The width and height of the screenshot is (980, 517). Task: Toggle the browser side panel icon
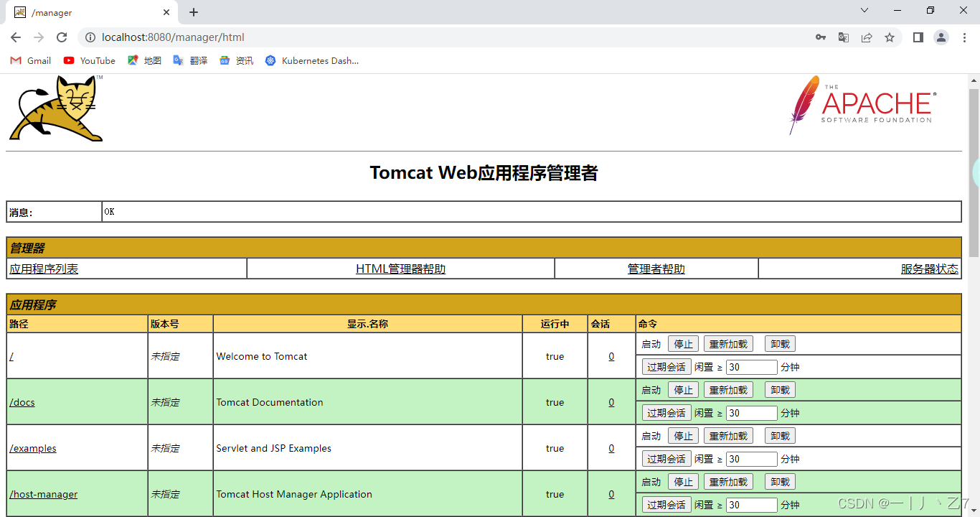(918, 37)
